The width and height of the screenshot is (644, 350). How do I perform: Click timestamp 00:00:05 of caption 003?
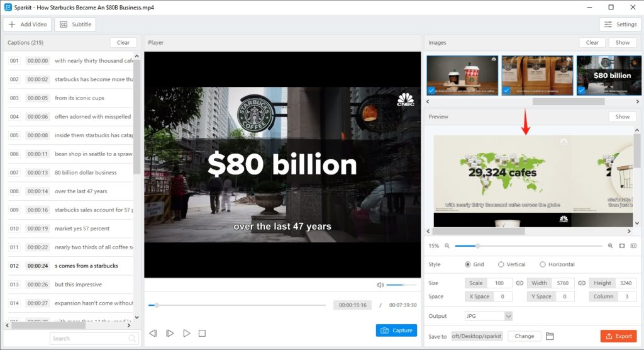[x=38, y=98]
